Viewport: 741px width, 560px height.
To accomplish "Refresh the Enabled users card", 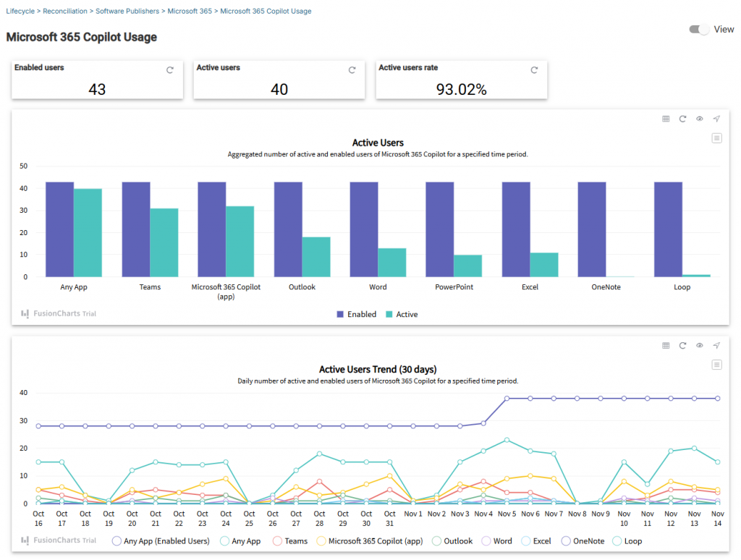I will coord(170,70).
